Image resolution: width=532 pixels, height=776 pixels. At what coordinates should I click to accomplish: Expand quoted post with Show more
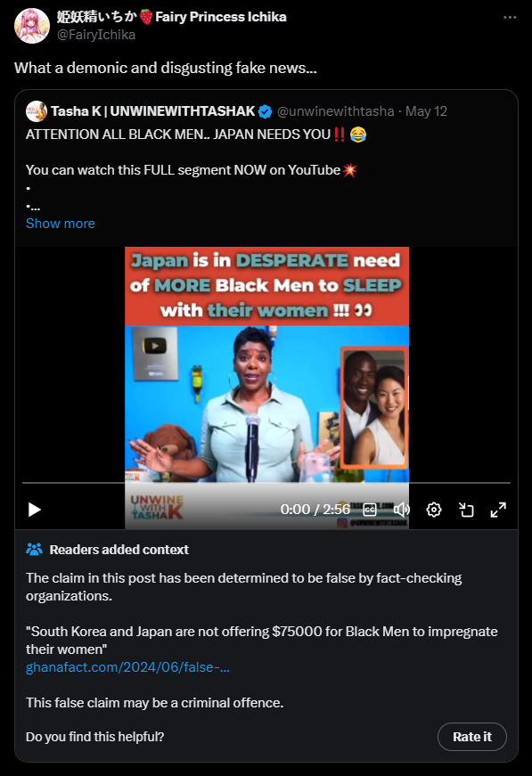pos(61,224)
